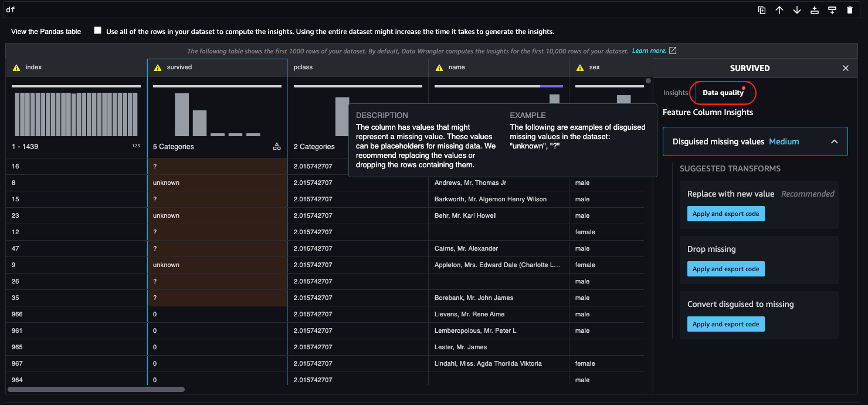Image resolution: width=868 pixels, height=405 pixels.
Task: Select the move cell up arrow icon
Action: pyautogui.click(x=779, y=9)
